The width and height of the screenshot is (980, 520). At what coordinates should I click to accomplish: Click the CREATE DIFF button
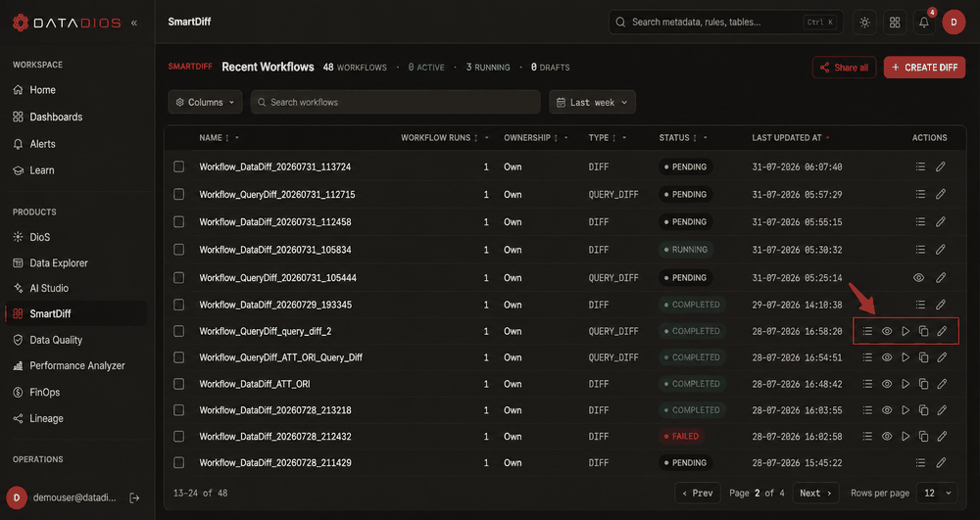[x=924, y=68]
